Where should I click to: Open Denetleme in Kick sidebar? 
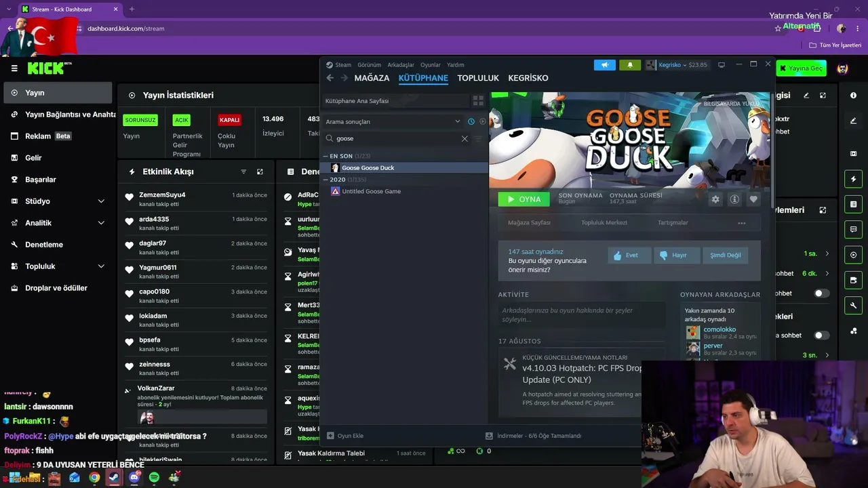[x=44, y=245]
